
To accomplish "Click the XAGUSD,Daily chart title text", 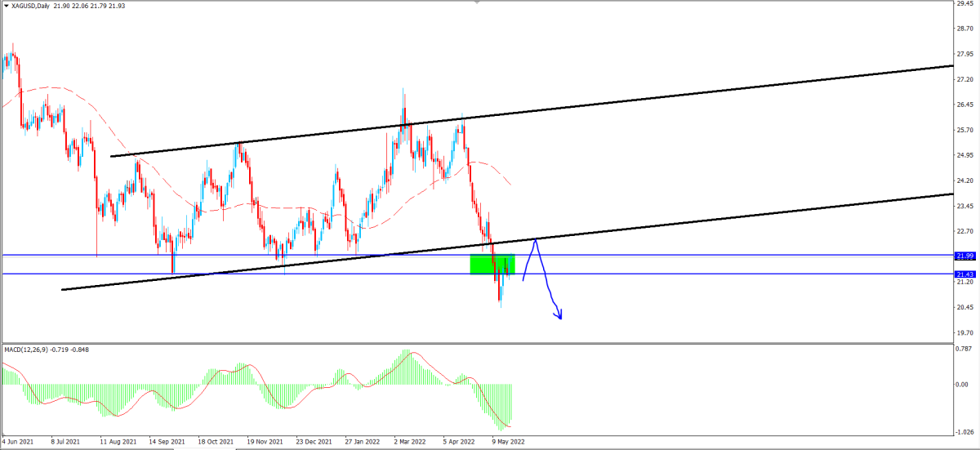I will point(31,6).
